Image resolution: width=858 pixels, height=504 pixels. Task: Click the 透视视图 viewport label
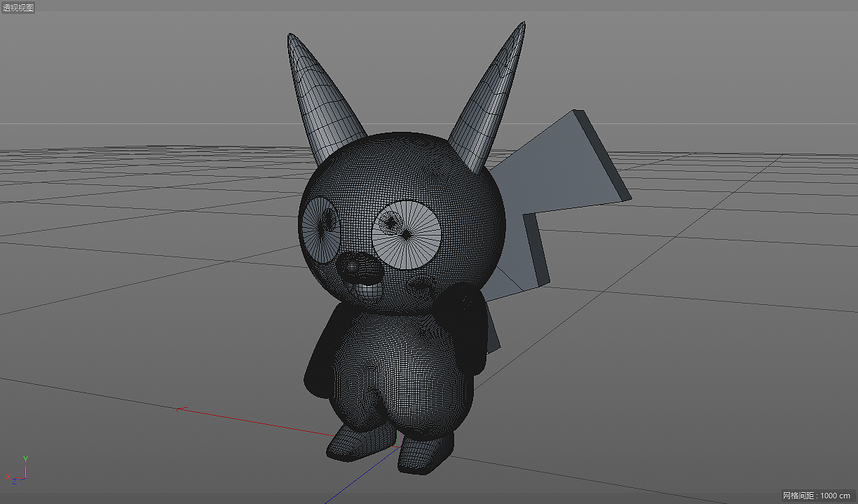[18, 8]
